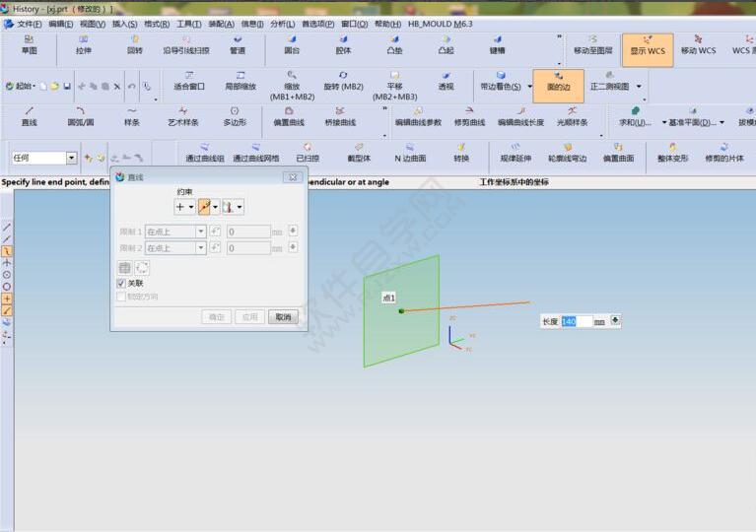Open 偏置曲面 offset surface tool
756x532 pixels.
pos(619,153)
